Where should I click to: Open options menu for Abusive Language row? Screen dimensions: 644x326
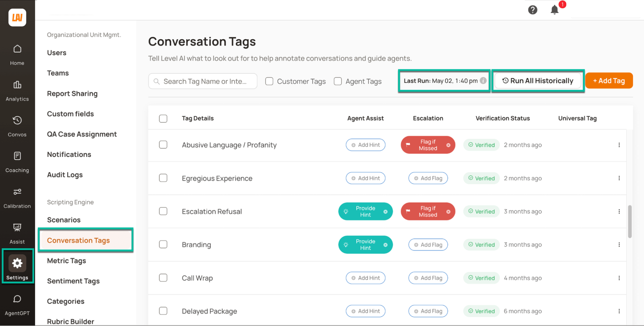pos(619,145)
